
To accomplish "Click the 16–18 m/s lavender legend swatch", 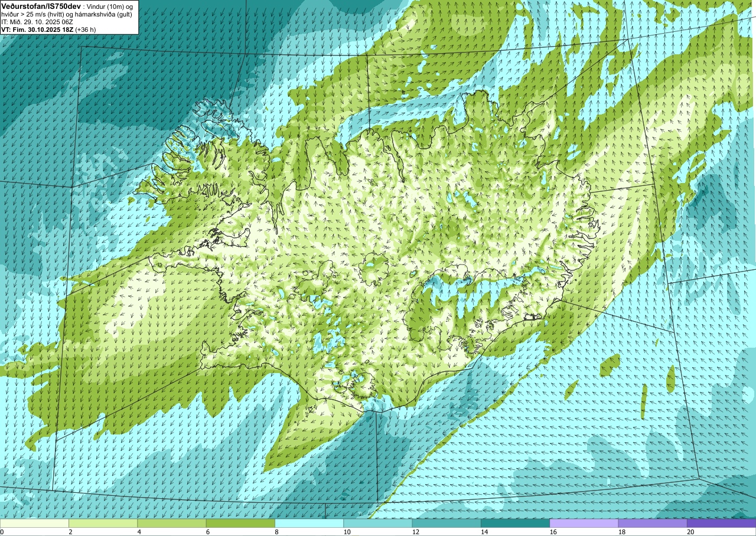I will 584,523.
